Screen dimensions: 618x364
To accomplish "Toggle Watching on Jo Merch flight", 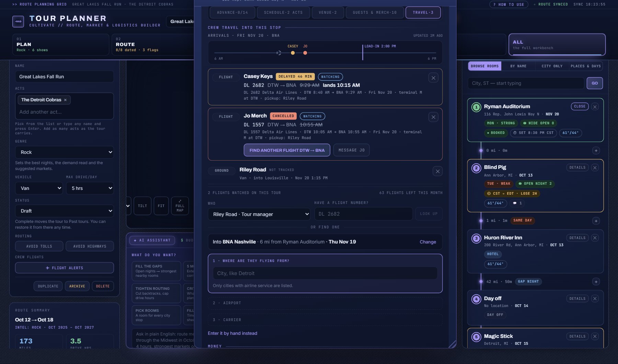I will point(312,116).
